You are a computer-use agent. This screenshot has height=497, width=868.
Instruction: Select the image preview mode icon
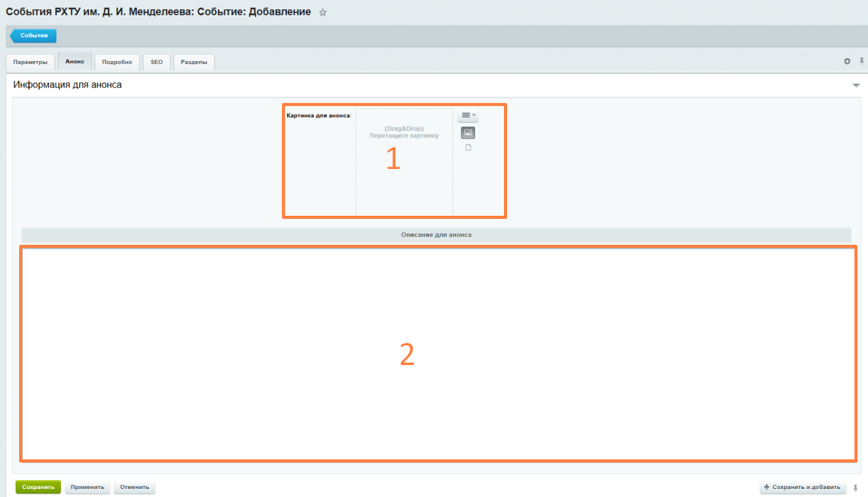[x=468, y=133]
